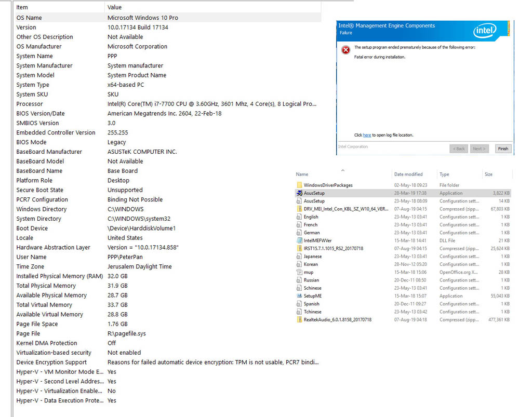This screenshot has width=532, height=417.
Task: Sort files by Date modified column
Action: [408, 174]
